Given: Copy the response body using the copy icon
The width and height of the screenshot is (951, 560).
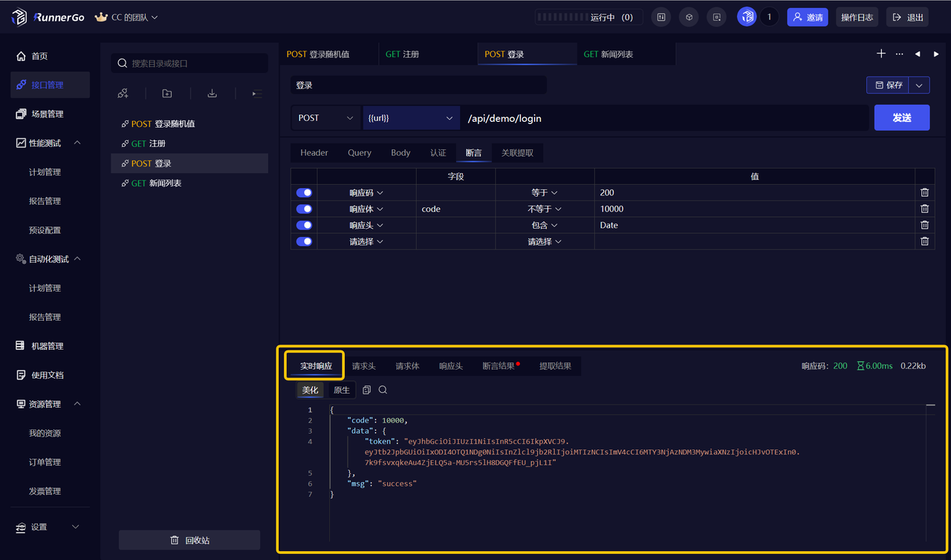Looking at the screenshot, I should pos(366,389).
